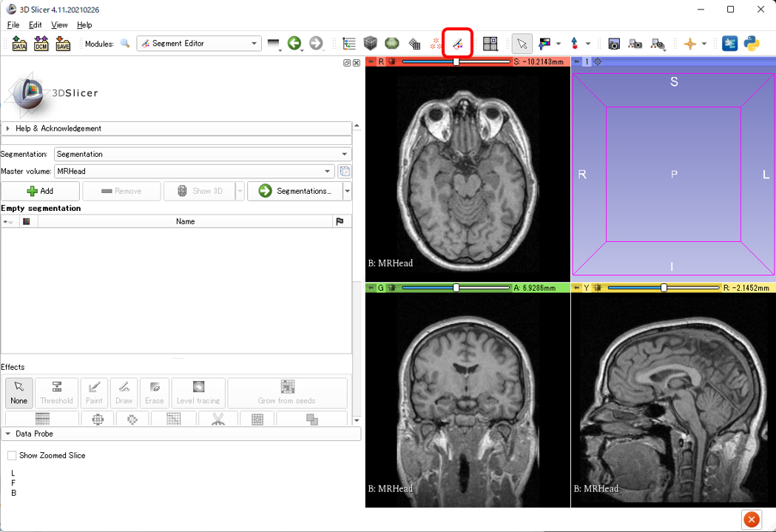Expand Help & Acknowledgement section
Viewport: 776px width, 532px height.
tap(58, 129)
